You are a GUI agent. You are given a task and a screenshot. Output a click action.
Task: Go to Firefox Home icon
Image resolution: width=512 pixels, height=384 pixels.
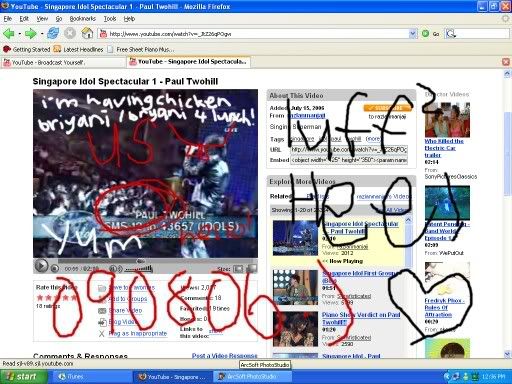[87, 33]
